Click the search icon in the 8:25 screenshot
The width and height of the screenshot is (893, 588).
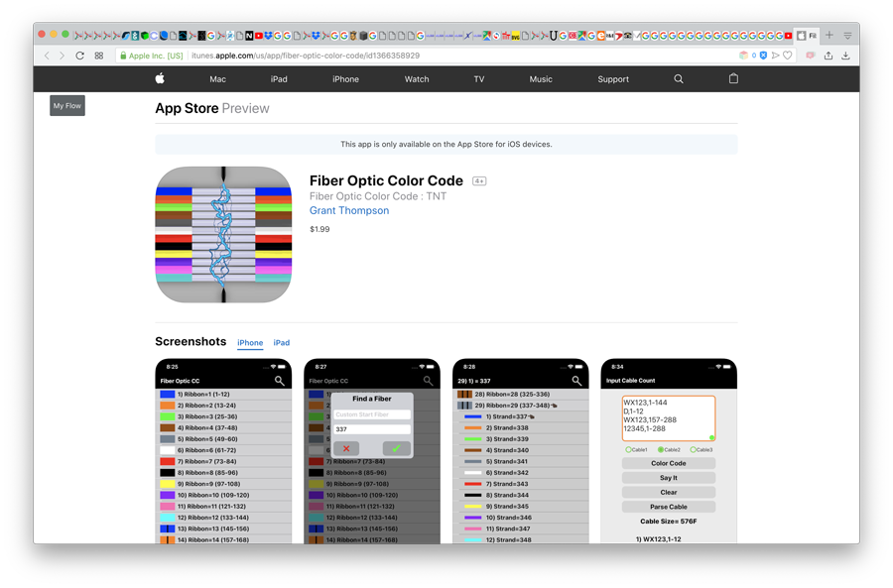[x=280, y=381]
